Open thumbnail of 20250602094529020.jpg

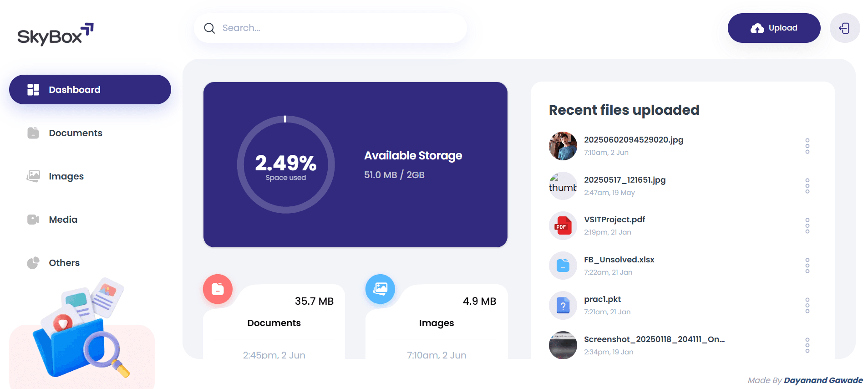(x=563, y=146)
